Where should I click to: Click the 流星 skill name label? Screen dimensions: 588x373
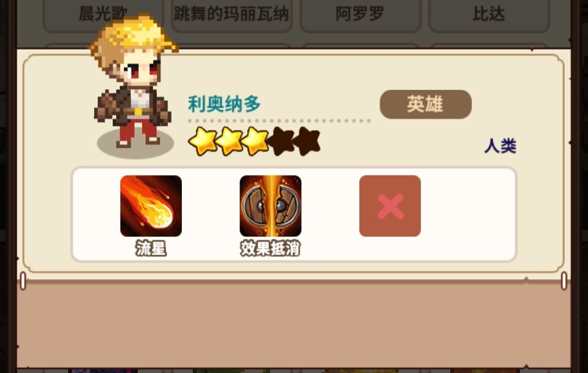(151, 248)
